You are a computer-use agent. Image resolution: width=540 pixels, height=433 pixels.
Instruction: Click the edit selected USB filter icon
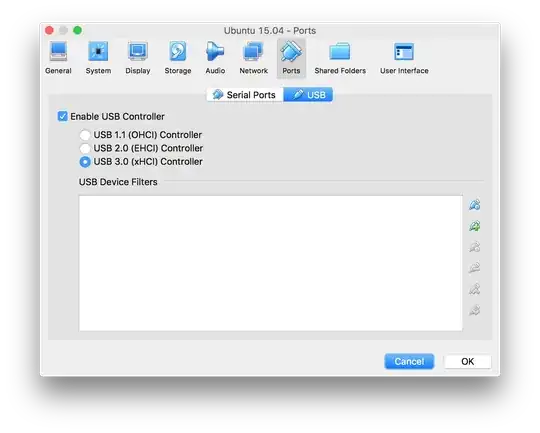click(475, 247)
